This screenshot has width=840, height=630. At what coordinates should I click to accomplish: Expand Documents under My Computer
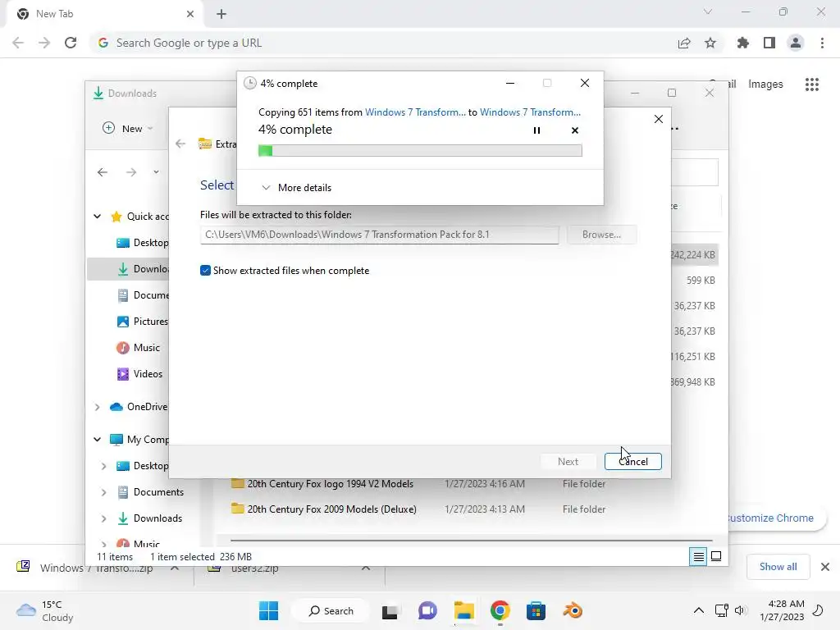(104, 492)
